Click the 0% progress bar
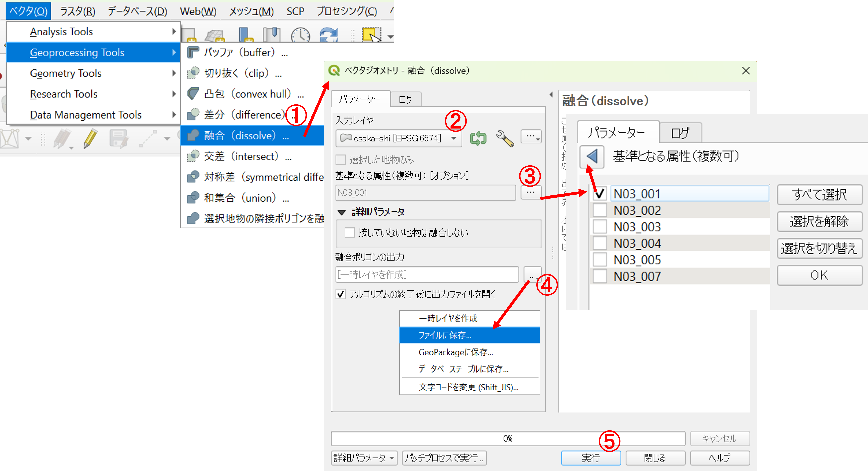868x471 pixels. pos(508,438)
